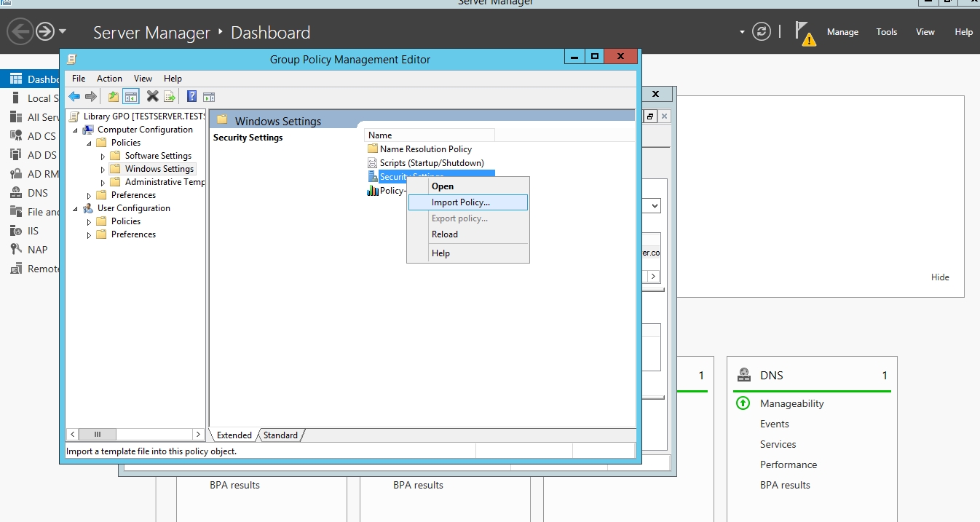Image resolution: width=980 pixels, height=522 pixels.
Task: Refresh the Server Manager dashboard
Action: pyautogui.click(x=762, y=32)
